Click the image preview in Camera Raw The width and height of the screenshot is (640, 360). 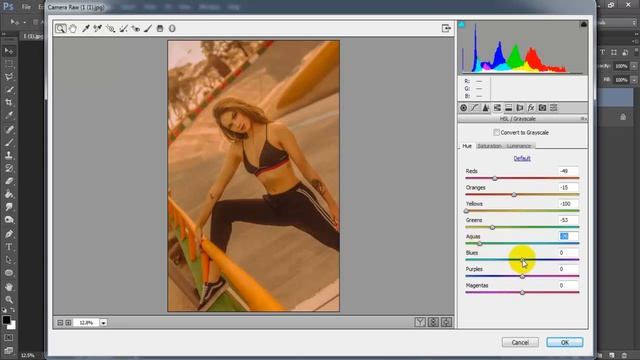pos(253,176)
